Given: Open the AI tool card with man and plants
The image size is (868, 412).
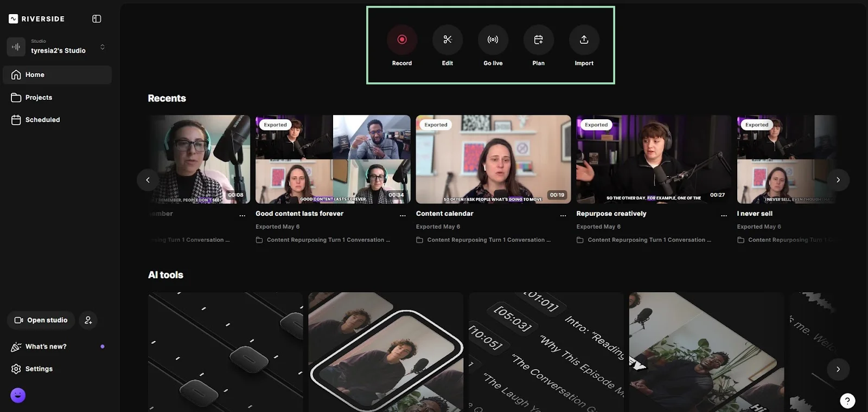Looking at the screenshot, I should point(706,352).
